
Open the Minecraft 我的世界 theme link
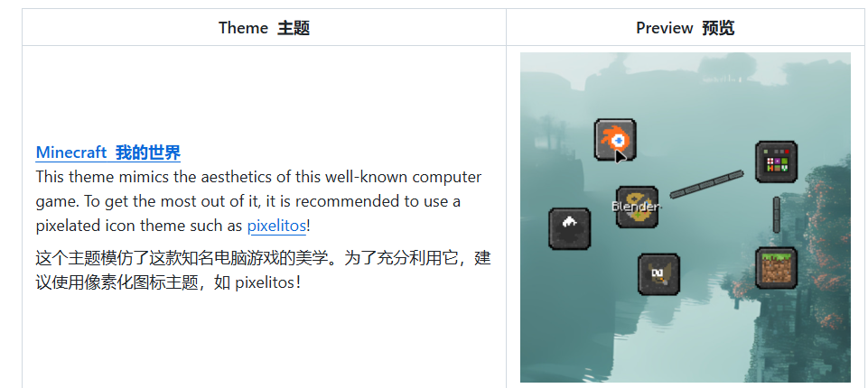(x=108, y=153)
